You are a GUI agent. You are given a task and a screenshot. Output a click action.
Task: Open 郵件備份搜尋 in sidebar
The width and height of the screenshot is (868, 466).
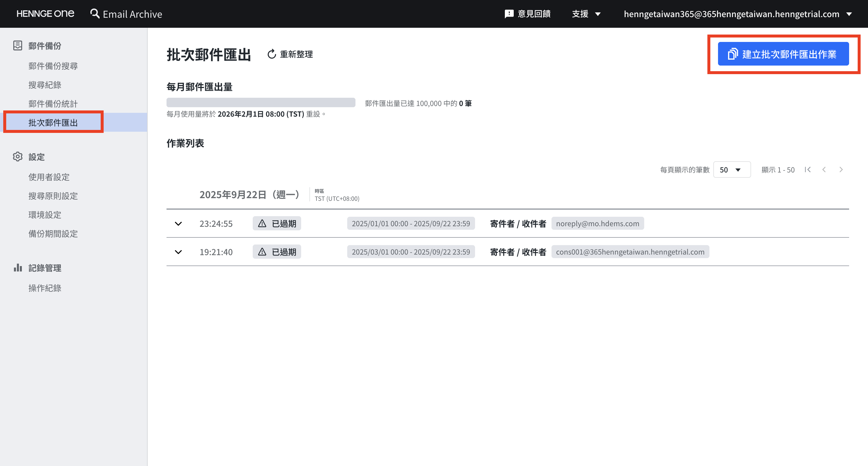pyautogui.click(x=53, y=66)
